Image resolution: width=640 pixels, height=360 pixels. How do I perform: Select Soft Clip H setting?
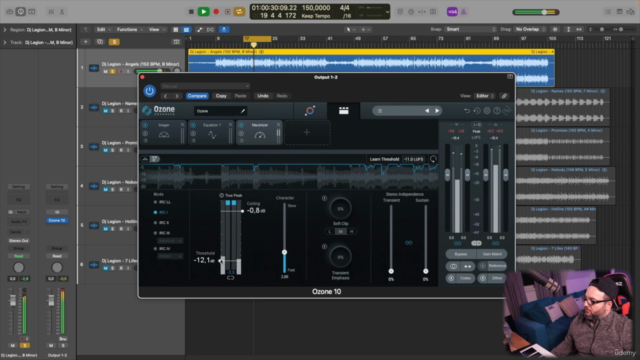(351, 231)
